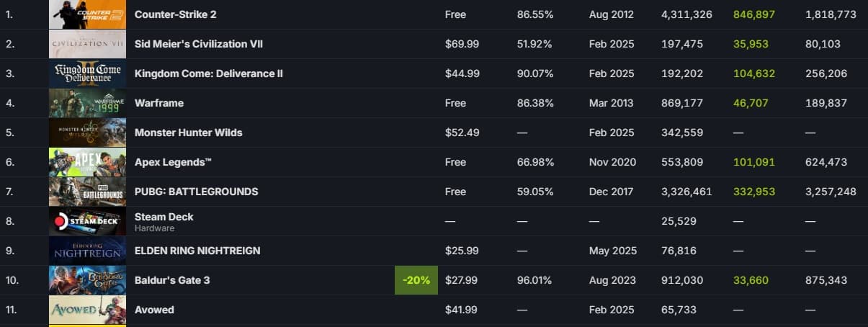
Task: Open the Avowed game thumbnail
Action: coord(87,310)
